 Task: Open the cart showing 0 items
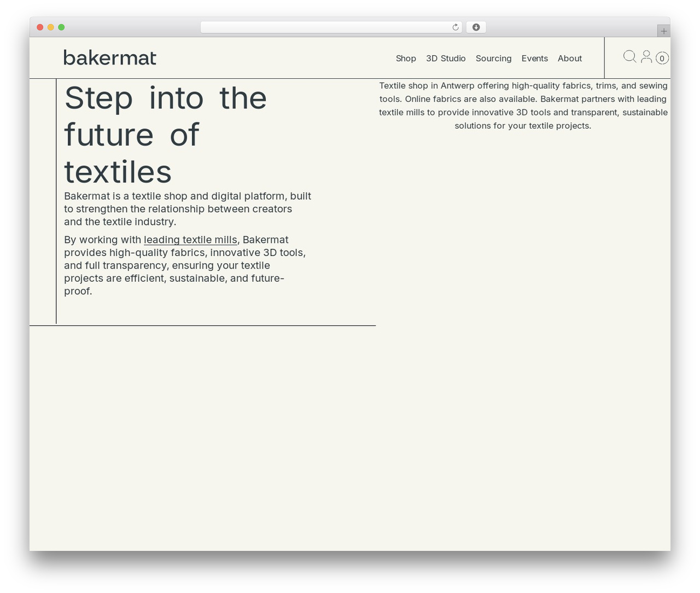(x=662, y=58)
